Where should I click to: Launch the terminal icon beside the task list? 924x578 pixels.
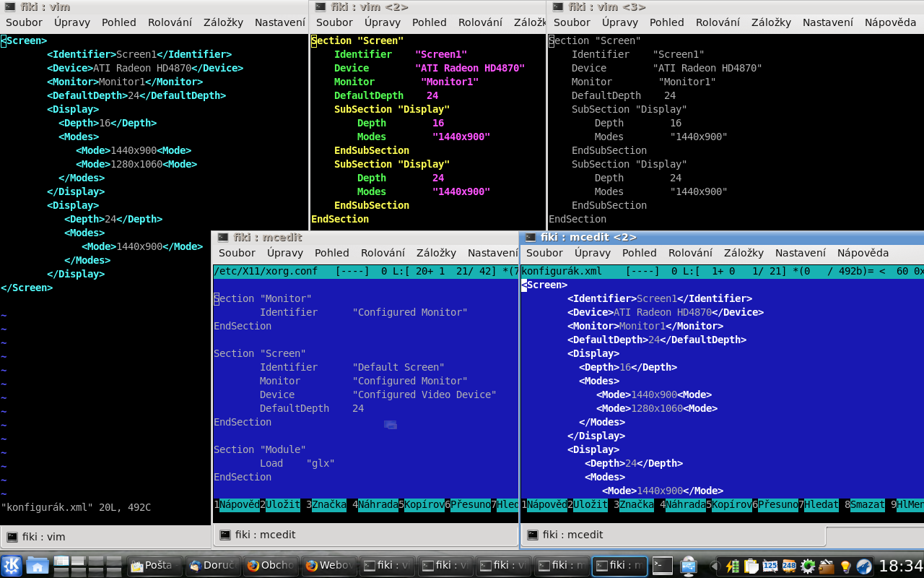pos(662,566)
